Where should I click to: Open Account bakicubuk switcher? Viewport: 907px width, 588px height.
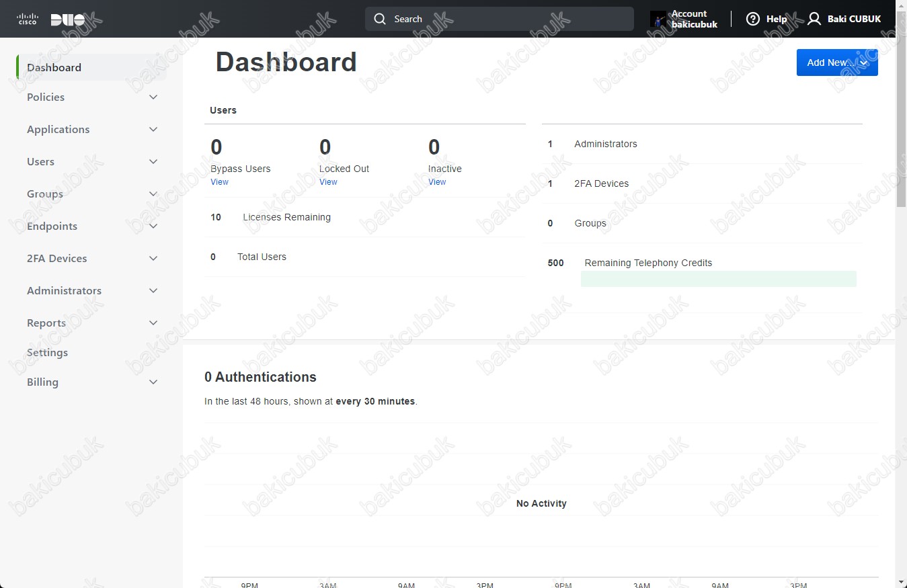coord(684,19)
